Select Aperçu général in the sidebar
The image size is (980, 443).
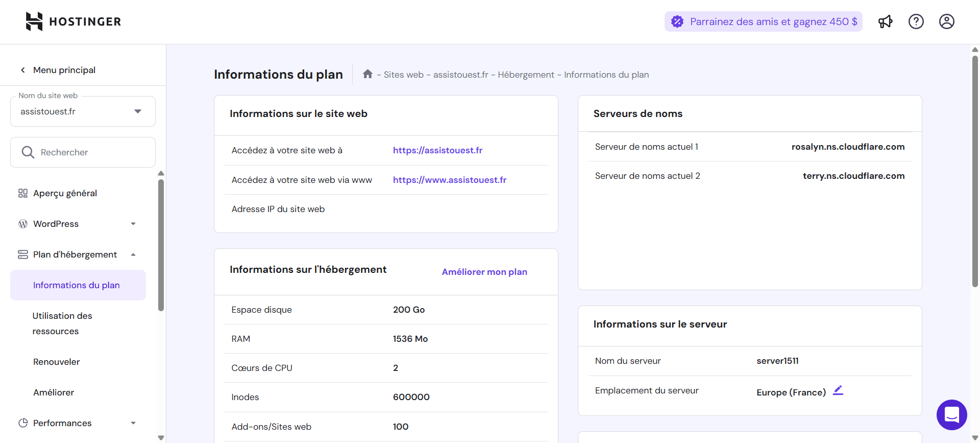tap(65, 193)
